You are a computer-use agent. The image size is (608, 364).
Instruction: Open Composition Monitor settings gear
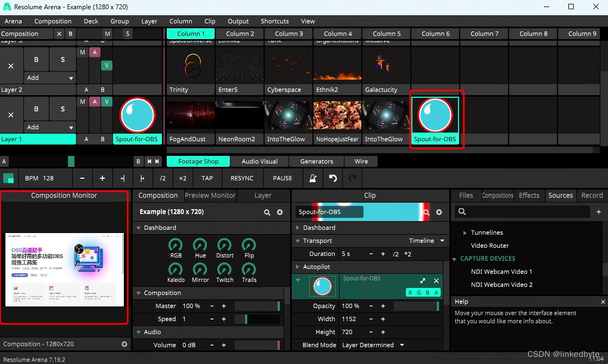124,344
